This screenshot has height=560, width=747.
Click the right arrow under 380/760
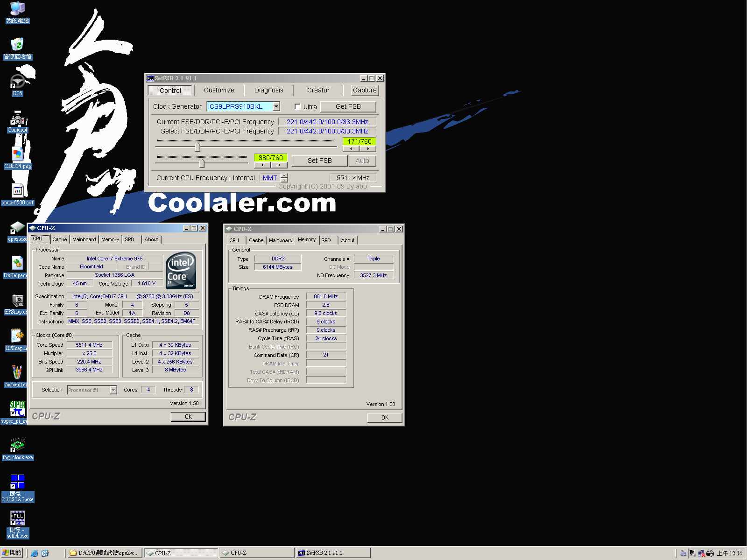pyautogui.click(x=279, y=165)
